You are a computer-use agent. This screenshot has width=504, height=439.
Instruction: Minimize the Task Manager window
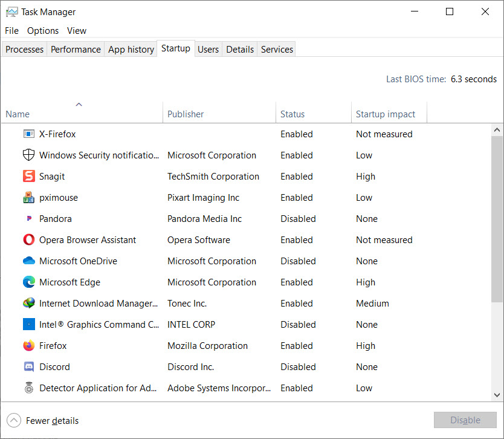pyautogui.click(x=415, y=11)
